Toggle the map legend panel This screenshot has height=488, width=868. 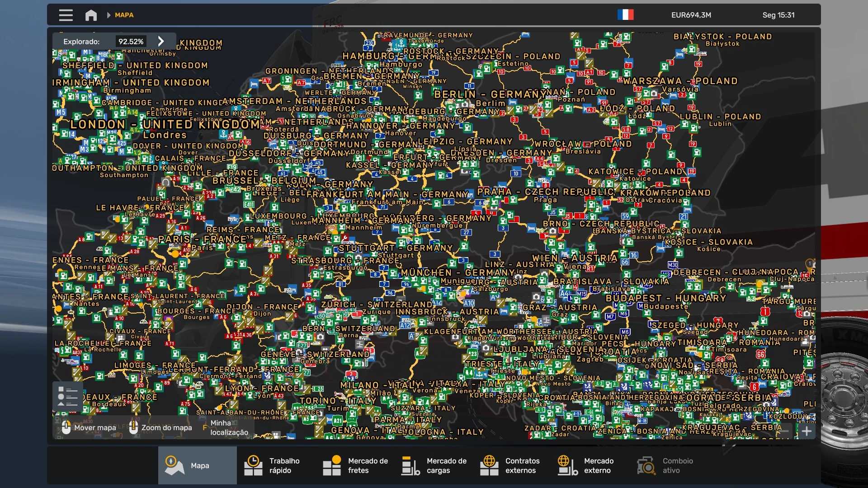[67, 397]
